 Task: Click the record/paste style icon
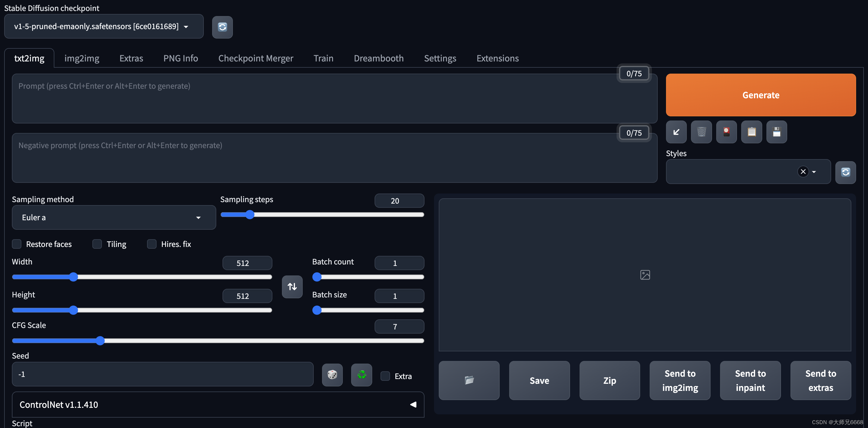(751, 131)
